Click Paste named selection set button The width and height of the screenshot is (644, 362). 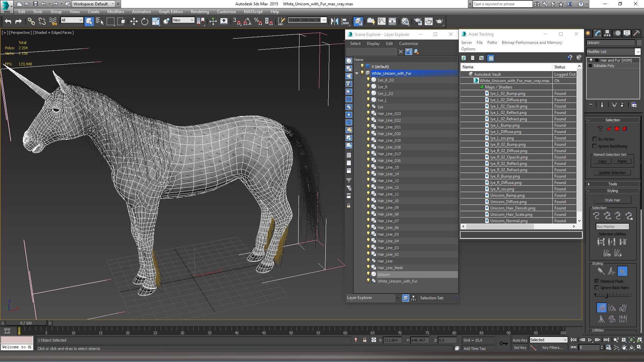click(622, 161)
